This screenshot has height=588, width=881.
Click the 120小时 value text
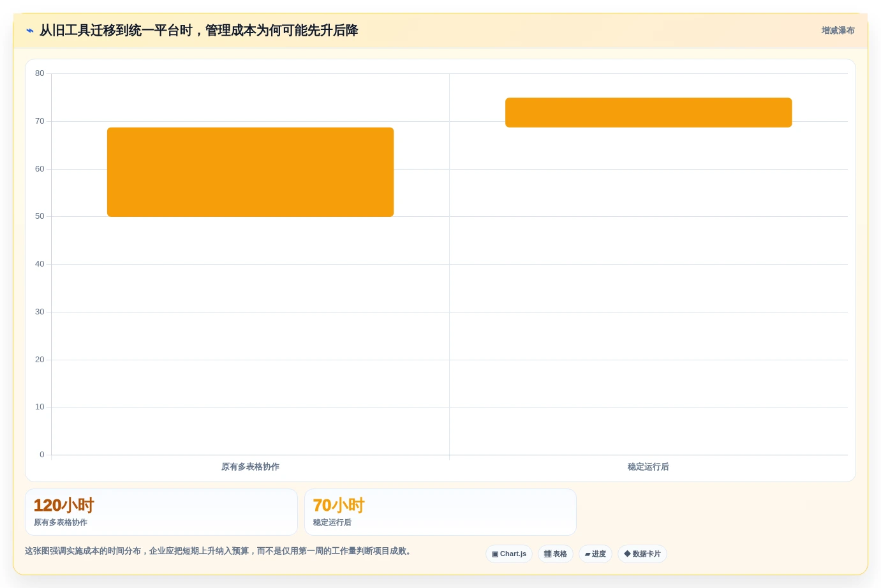pos(64,506)
